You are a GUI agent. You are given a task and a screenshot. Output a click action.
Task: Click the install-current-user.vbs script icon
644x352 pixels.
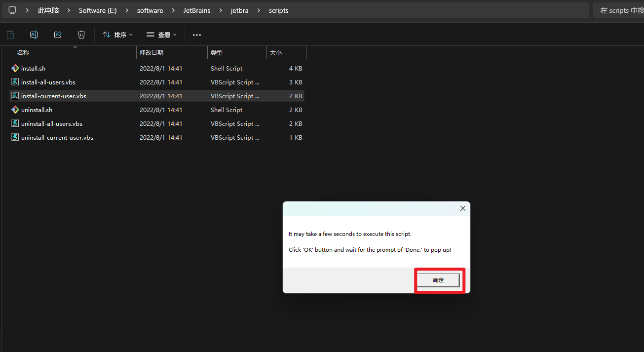tap(15, 96)
